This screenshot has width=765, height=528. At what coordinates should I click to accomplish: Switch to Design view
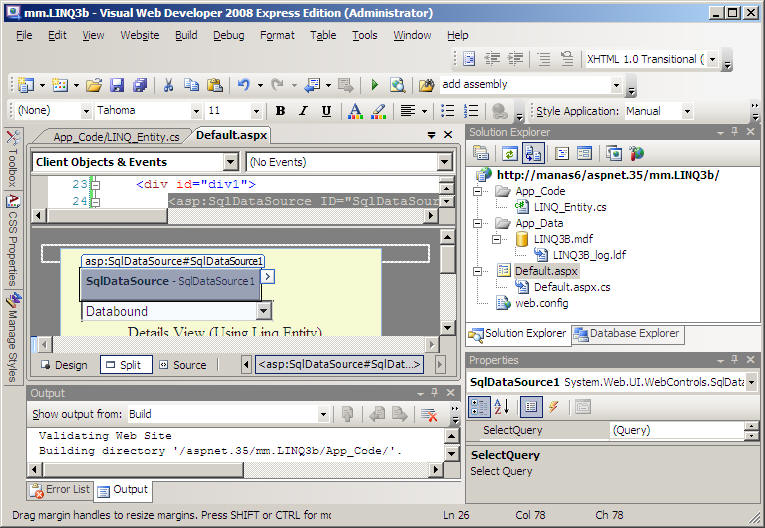click(64, 365)
